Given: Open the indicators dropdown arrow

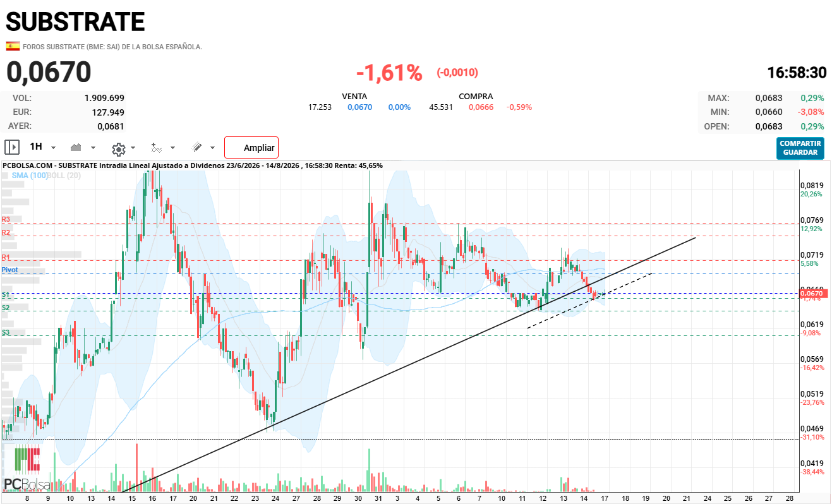Looking at the screenshot, I should tap(172, 148).
